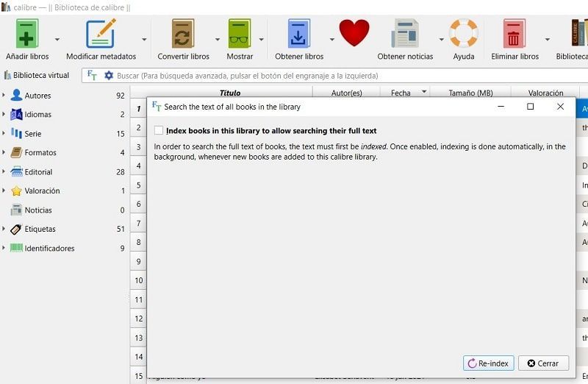The height and width of the screenshot is (384, 588).
Task: Expand the Identificadores tree node
Action: tap(4, 248)
